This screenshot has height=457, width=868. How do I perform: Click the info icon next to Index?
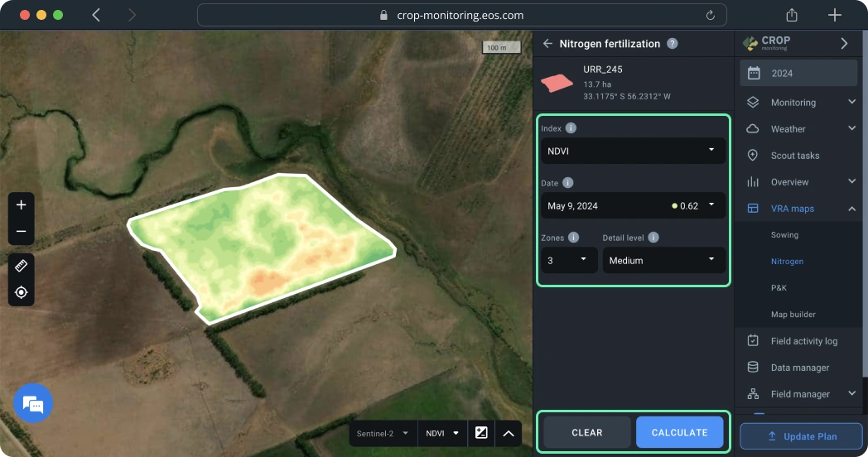pyautogui.click(x=571, y=128)
